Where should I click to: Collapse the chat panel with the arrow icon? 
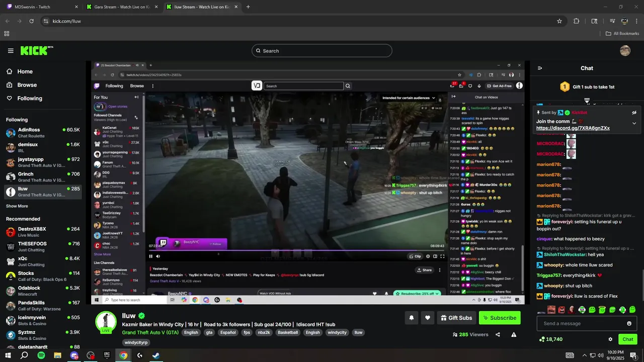(540, 68)
